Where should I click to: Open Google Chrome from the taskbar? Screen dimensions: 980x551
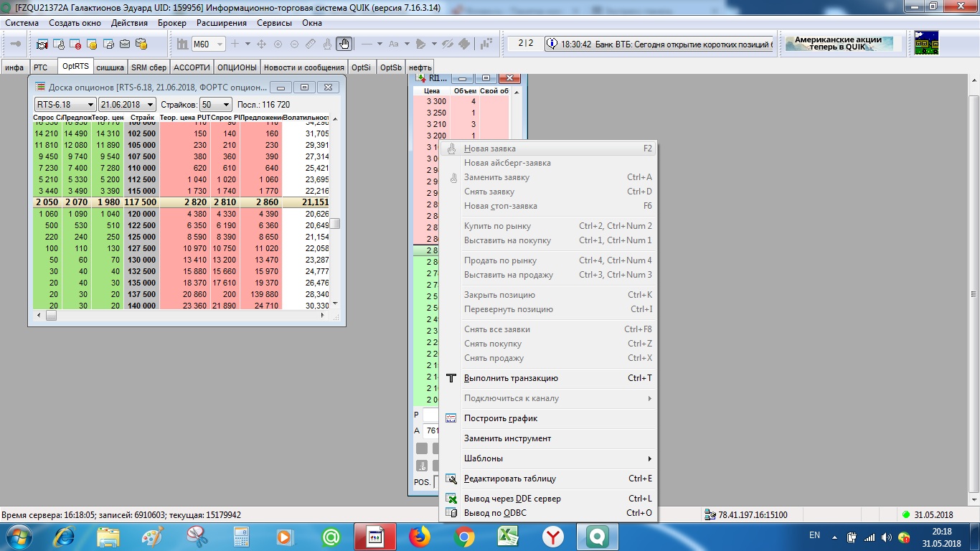point(463,537)
